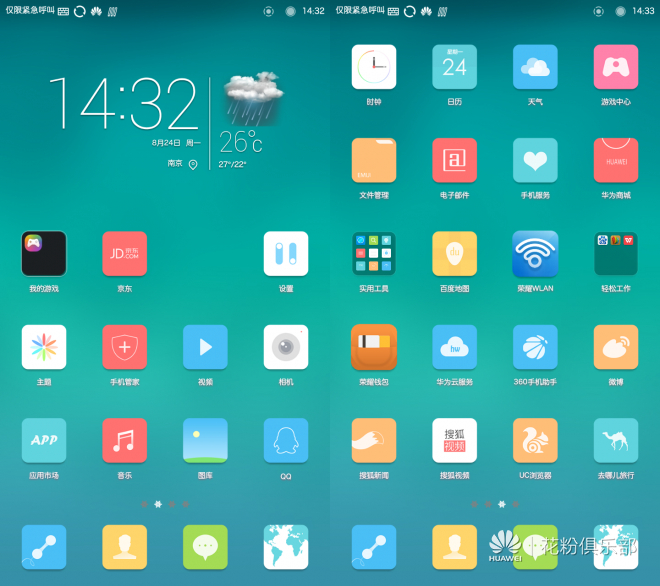The height and width of the screenshot is (586, 660).
Task: Launch the 天气 weather app
Action: click(x=535, y=67)
